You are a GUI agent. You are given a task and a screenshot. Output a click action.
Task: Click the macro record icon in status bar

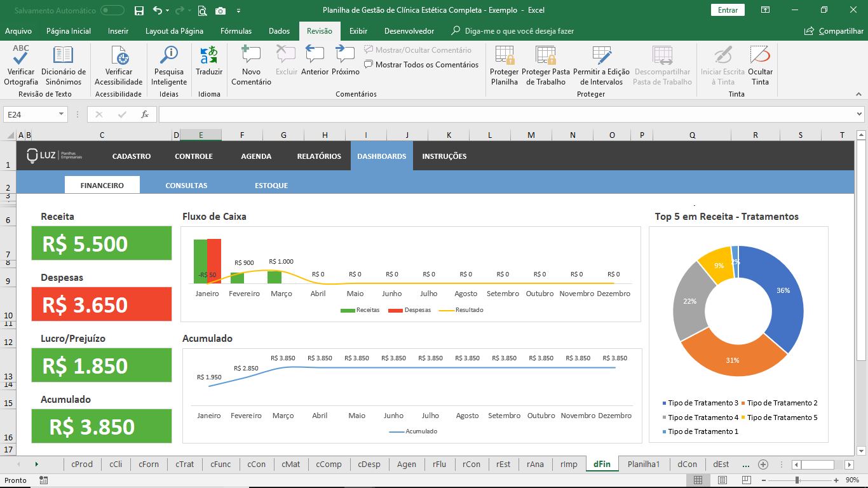pos(43,480)
